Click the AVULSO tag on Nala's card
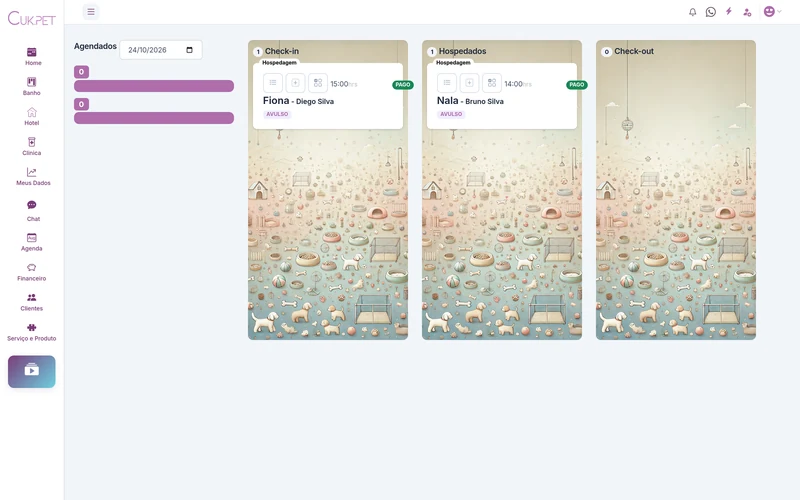Image resolution: width=800 pixels, height=500 pixels. (451, 114)
